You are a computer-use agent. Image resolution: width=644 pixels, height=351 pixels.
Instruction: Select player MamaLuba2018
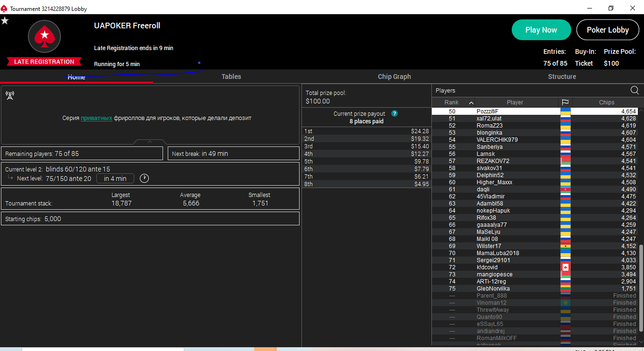click(x=534, y=253)
